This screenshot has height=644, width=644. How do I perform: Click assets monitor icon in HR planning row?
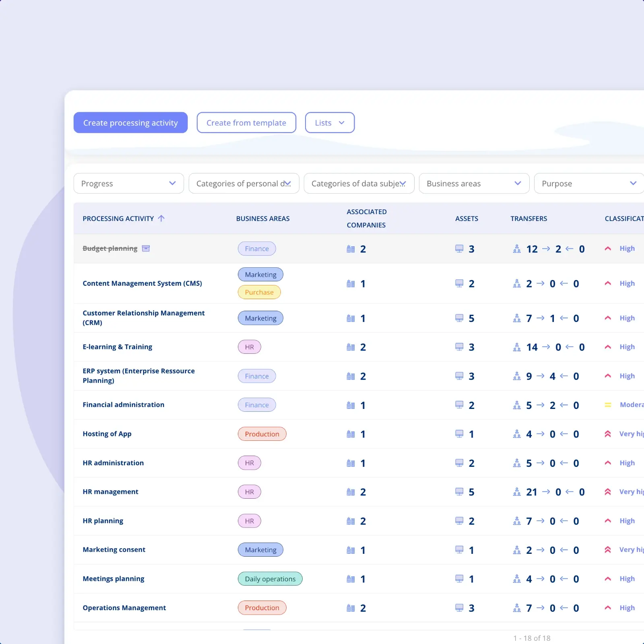pyautogui.click(x=459, y=521)
